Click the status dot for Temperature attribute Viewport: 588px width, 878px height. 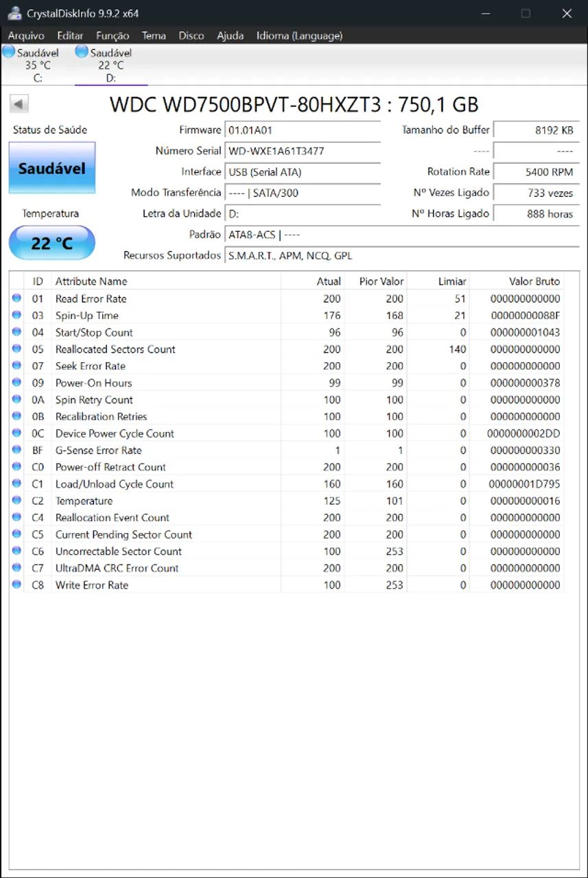click(16, 500)
